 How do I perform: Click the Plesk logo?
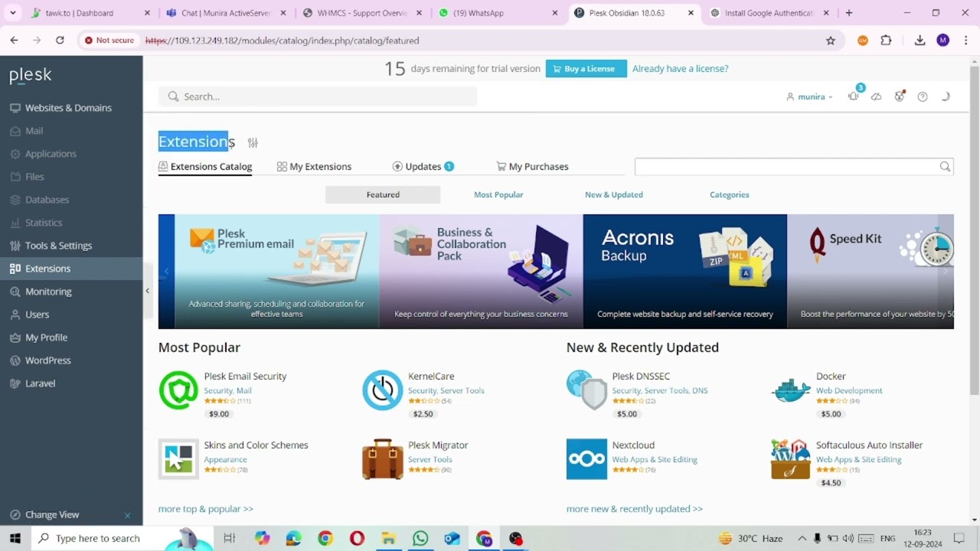31,75
